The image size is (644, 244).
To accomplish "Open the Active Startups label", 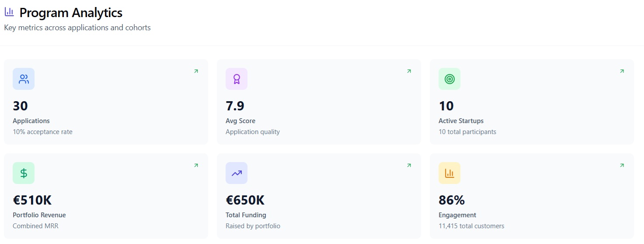I will (461, 121).
